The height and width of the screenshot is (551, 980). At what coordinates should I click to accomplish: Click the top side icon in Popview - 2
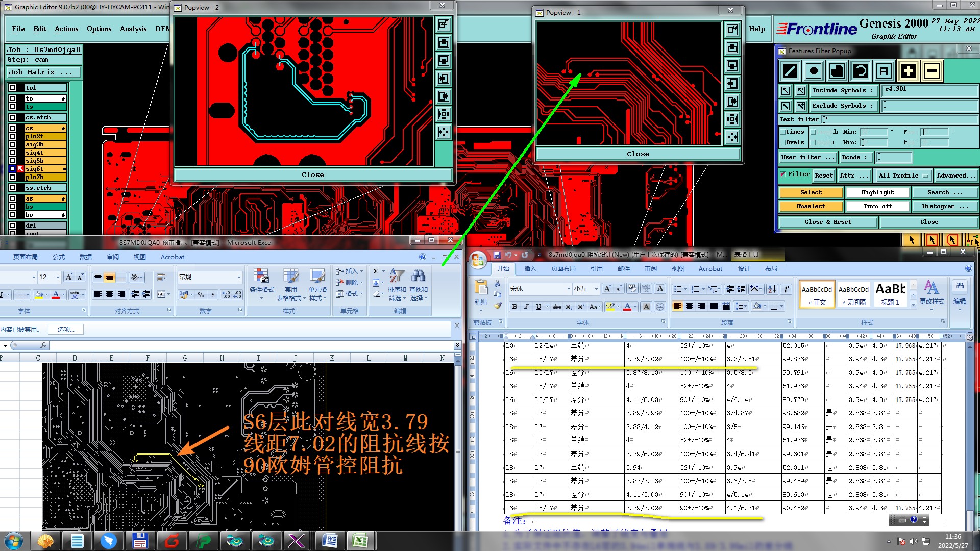pos(444,24)
